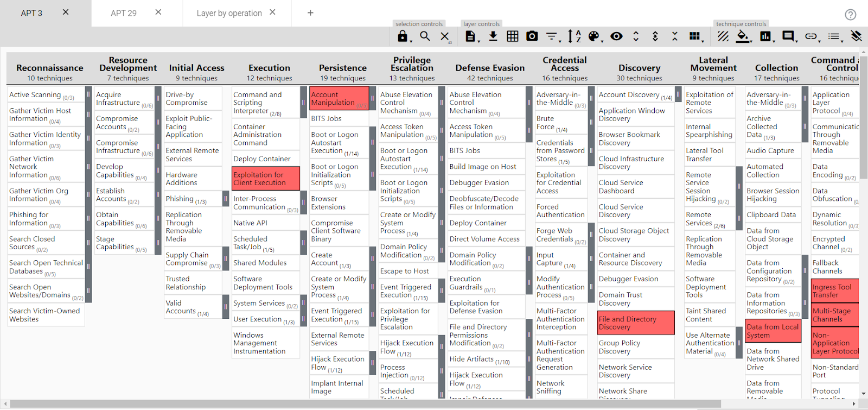This screenshot has height=410, width=868.
Task: Toggle enabled state with the striped icon
Action: (723, 36)
